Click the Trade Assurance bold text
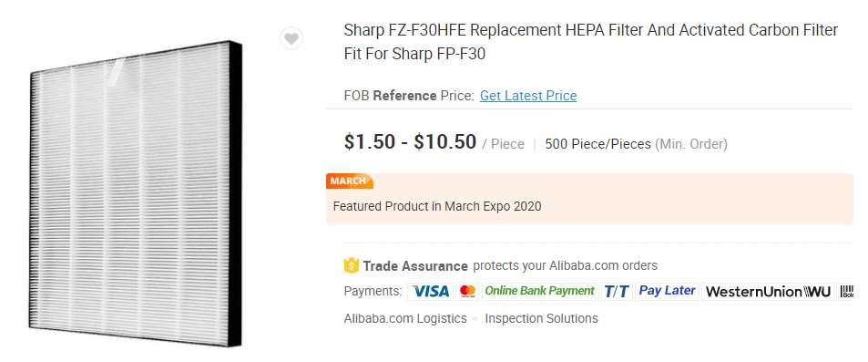This screenshot has width=868, height=362. coord(415,266)
